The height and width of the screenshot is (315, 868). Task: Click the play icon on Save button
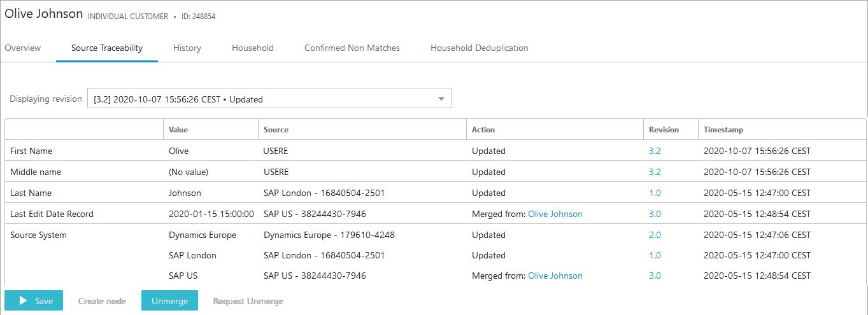coord(24,300)
